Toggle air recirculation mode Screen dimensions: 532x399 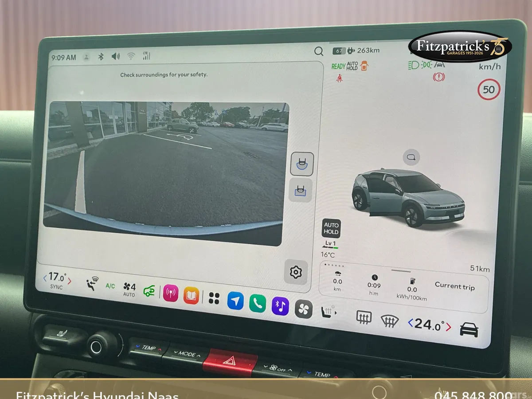pos(149,291)
